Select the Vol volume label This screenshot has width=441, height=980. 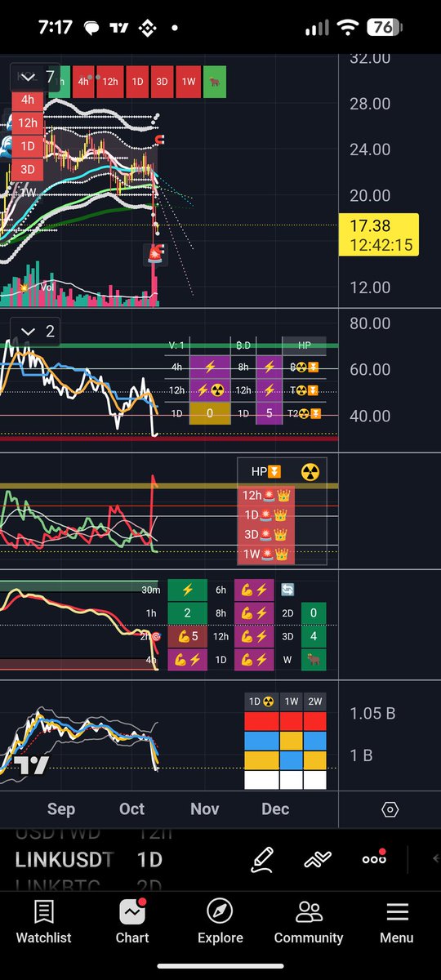[x=48, y=287]
